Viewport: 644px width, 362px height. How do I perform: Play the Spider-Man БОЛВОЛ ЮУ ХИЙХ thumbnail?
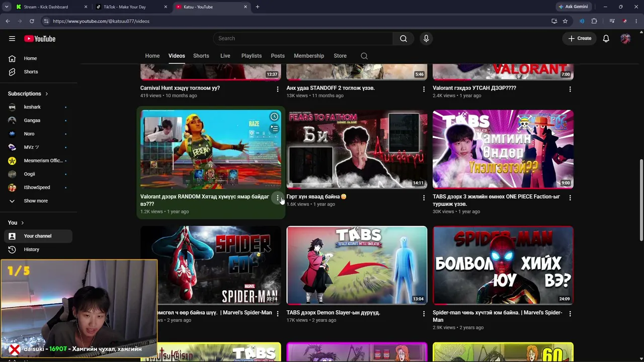pos(503,265)
